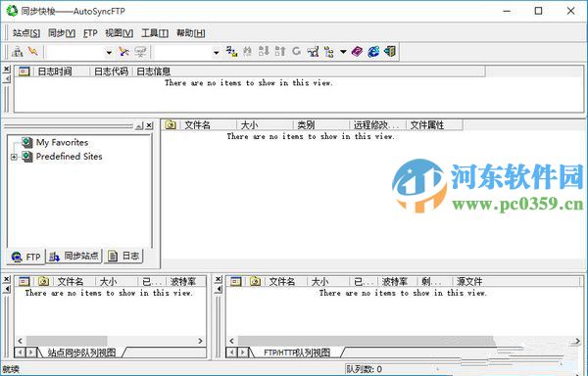Click folder icon in FTP/HTTP queue header
The width and height of the screenshot is (588, 376).
256,281
